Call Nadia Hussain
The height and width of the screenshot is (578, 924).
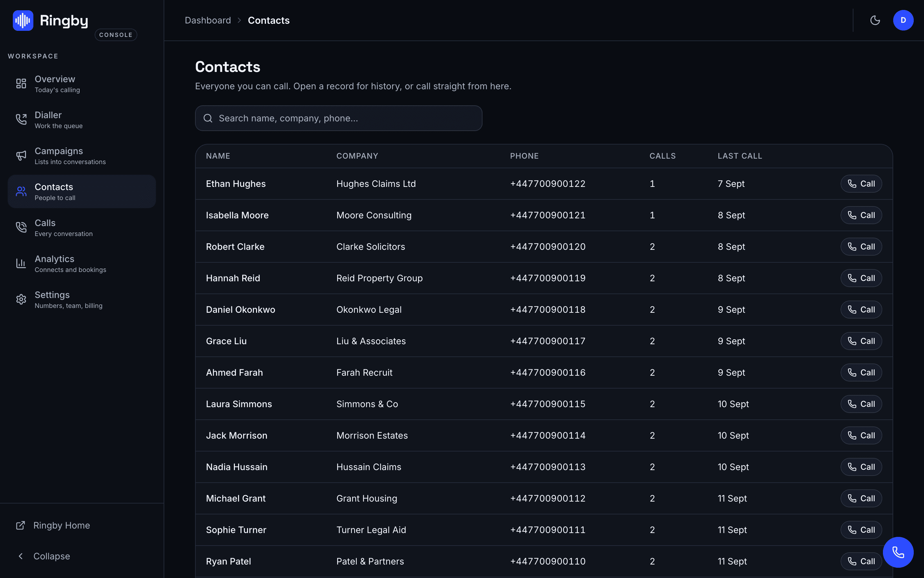click(x=861, y=467)
